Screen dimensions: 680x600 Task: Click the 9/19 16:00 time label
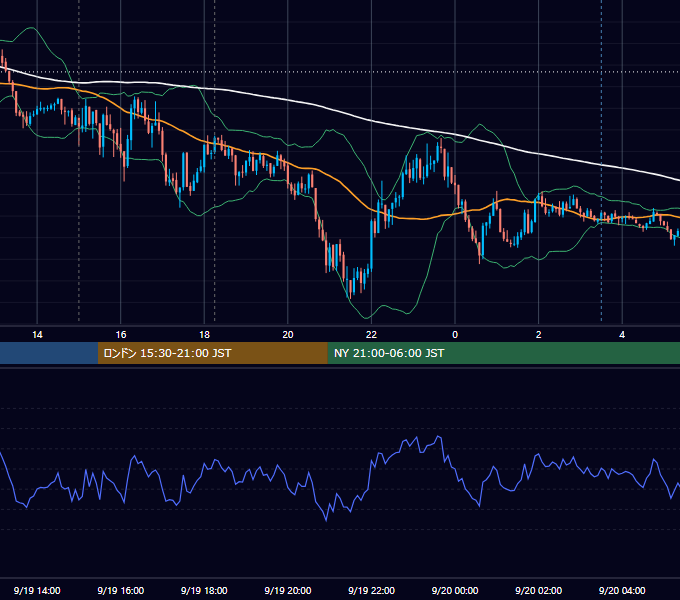121,590
